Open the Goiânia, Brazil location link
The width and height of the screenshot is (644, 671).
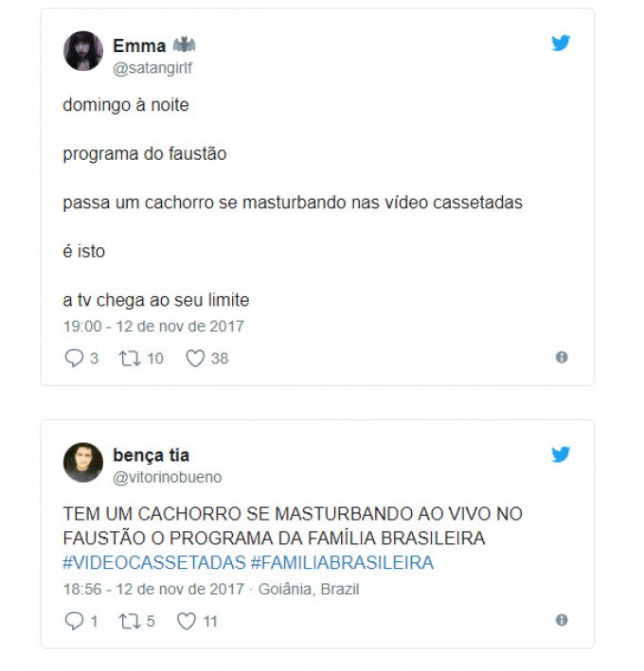pyautogui.click(x=309, y=589)
